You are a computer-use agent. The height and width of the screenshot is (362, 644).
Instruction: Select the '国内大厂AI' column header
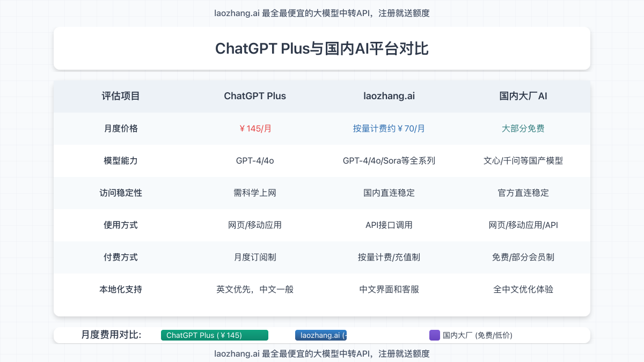[x=523, y=97]
